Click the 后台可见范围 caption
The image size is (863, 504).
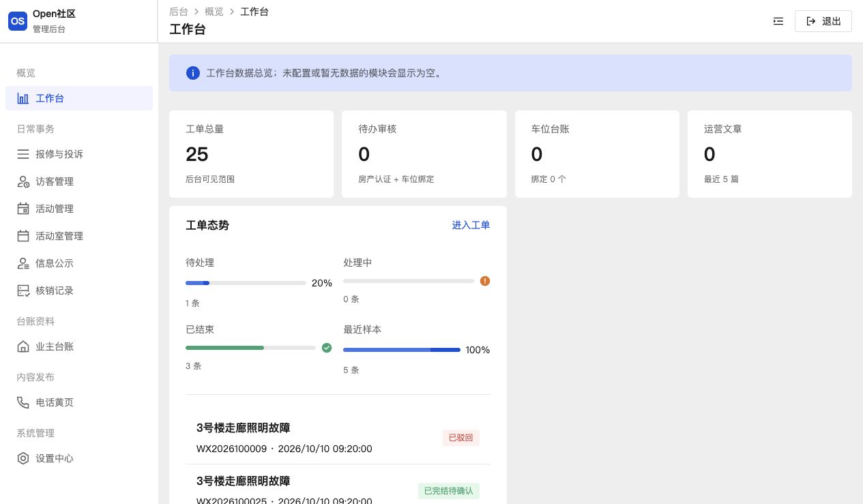click(x=210, y=179)
